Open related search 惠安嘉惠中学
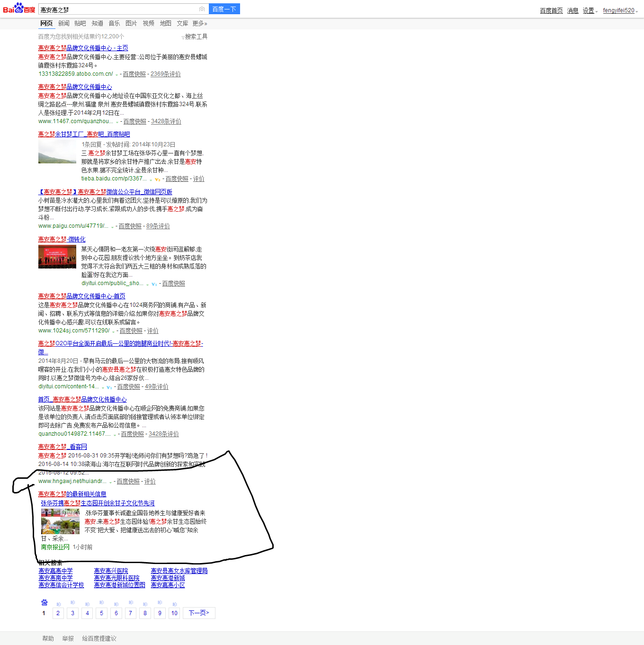Viewport: 644px width, 645px height. click(x=56, y=571)
